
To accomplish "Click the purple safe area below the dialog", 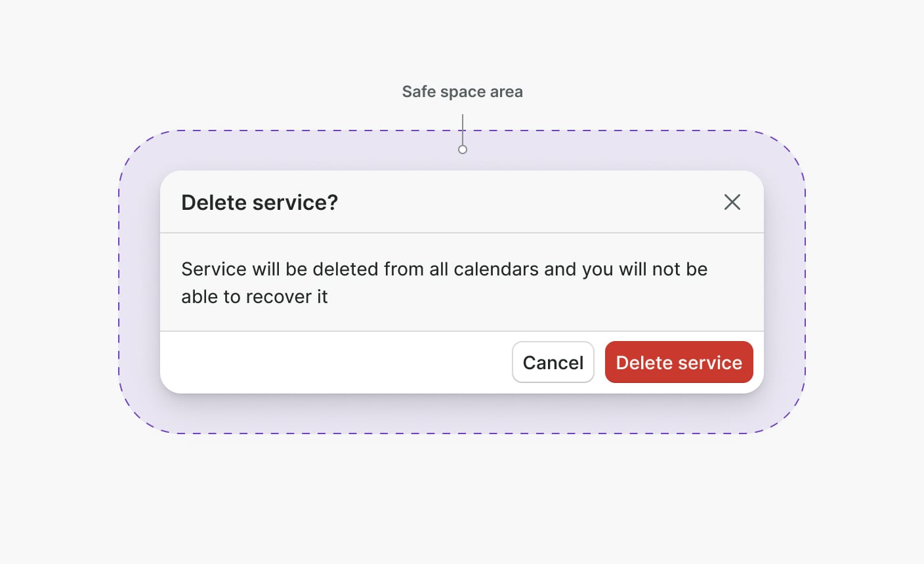I will click(x=462, y=414).
